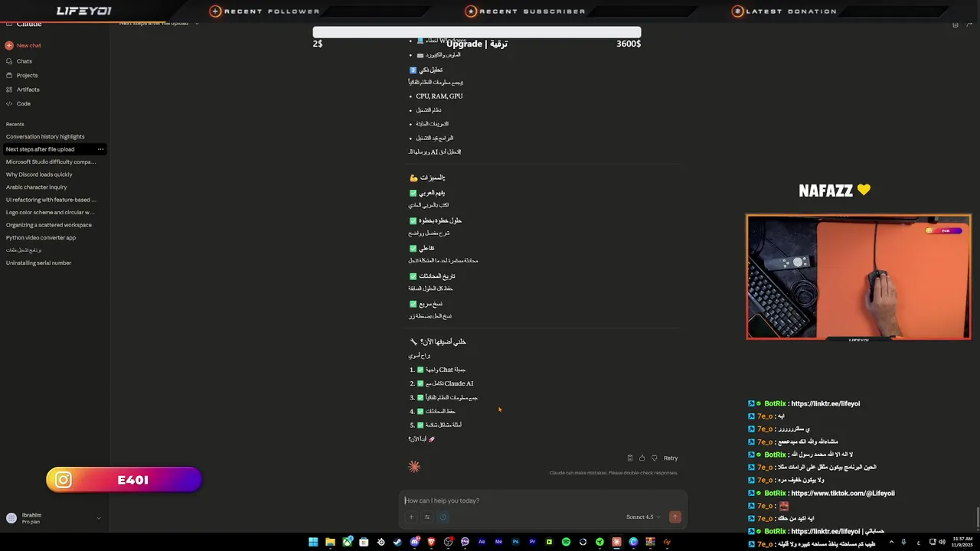Open search and tools settings icon
The height and width of the screenshot is (551, 980).
[x=427, y=517]
